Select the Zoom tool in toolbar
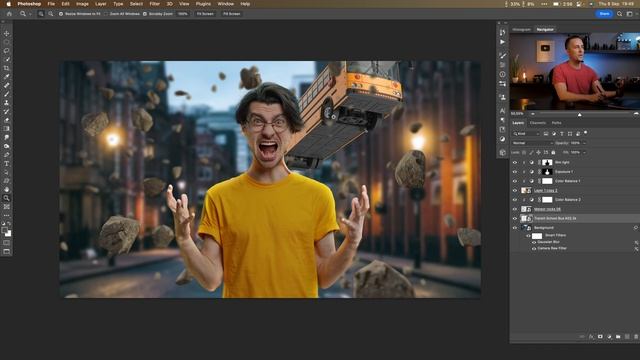Viewport: 640px width, 360px height. coord(7,198)
